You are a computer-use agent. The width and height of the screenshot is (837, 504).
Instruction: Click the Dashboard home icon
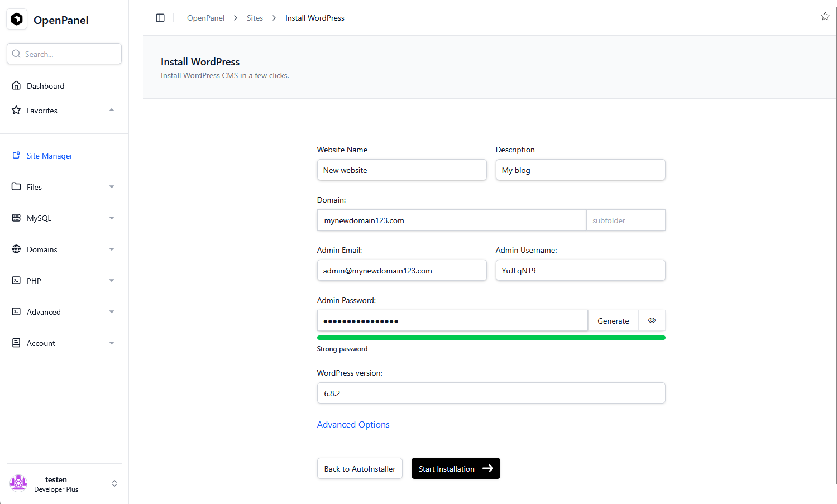pyautogui.click(x=16, y=85)
